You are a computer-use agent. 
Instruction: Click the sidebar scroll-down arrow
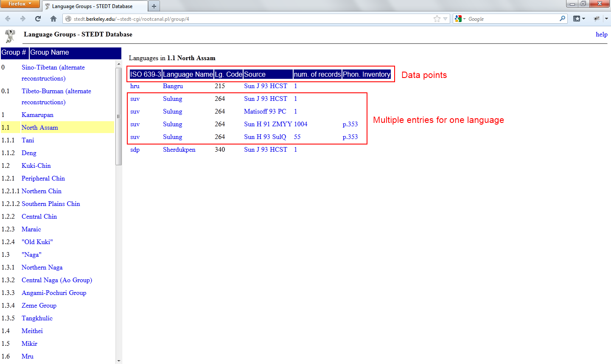(118, 361)
